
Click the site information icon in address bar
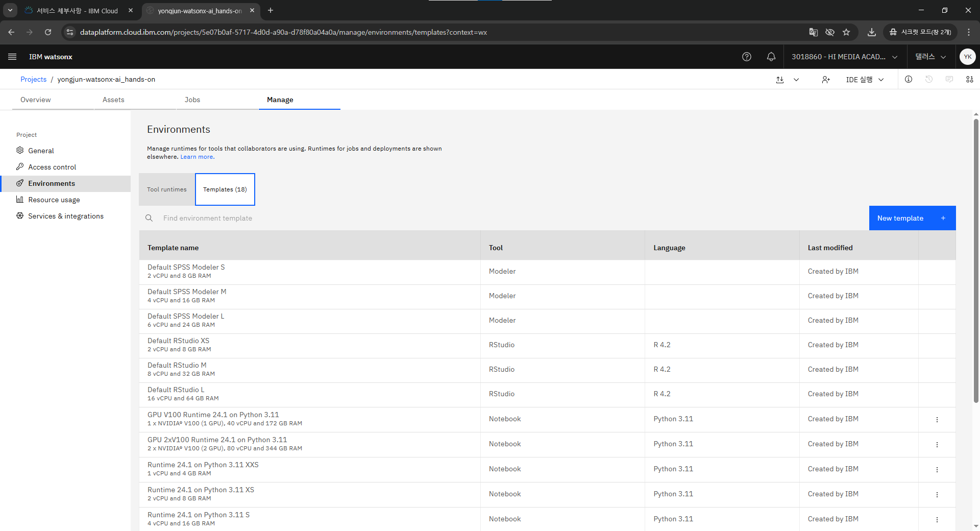click(70, 32)
